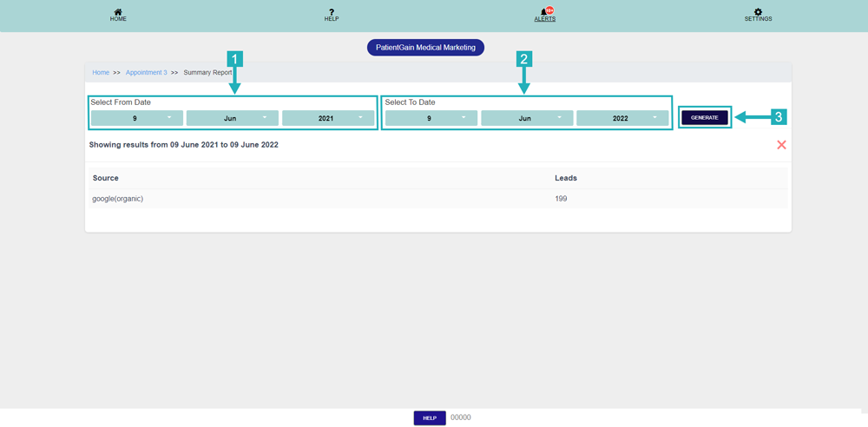Expand the To Date month dropdown

527,118
